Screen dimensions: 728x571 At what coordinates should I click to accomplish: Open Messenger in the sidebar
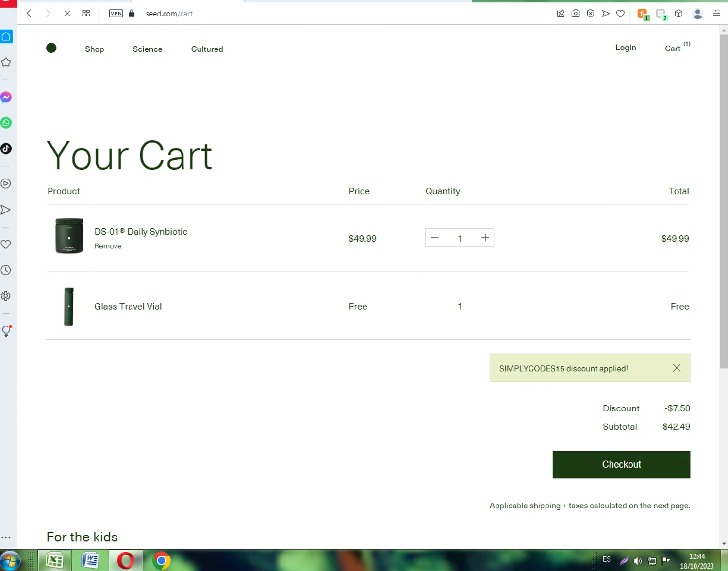point(6,97)
